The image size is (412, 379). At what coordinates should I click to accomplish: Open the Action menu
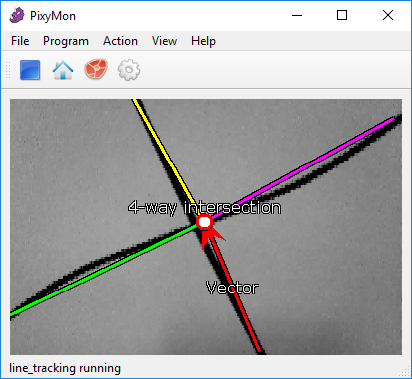120,41
